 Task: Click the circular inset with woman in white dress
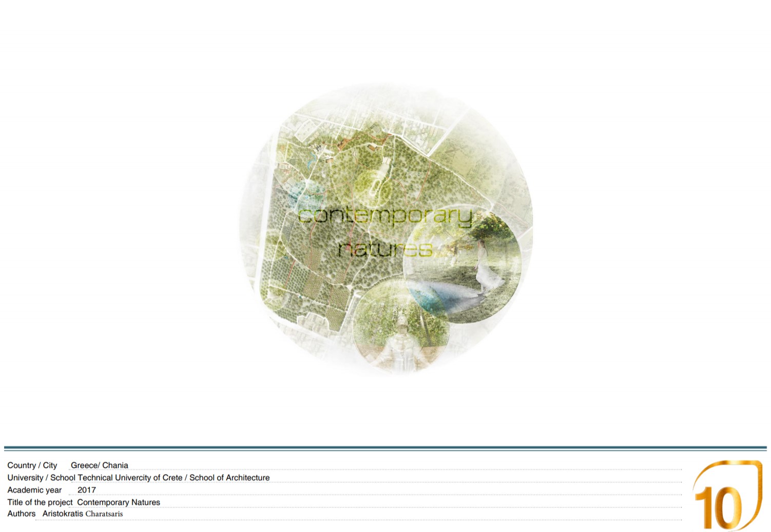pyautogui.click(x=462, y=265)
